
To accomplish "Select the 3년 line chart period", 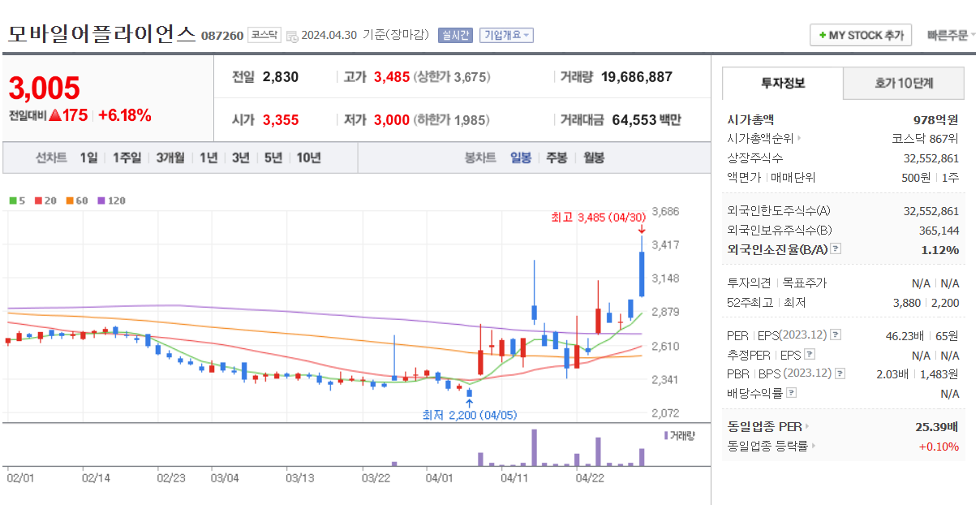I will click(x=240, y=158).
